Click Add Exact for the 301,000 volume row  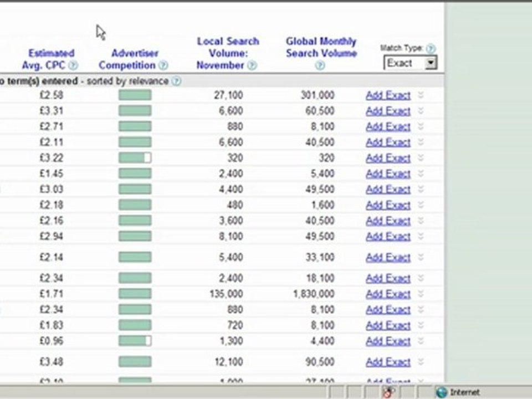(x=388, y=95)
